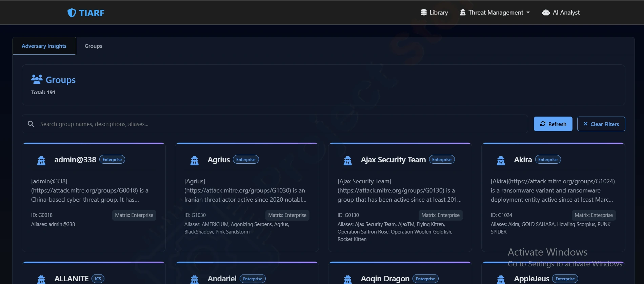The width and height of the screenshot is (644, 284).
Task: Click Enterprise badge next to admin@338
Action: point(112,160)
